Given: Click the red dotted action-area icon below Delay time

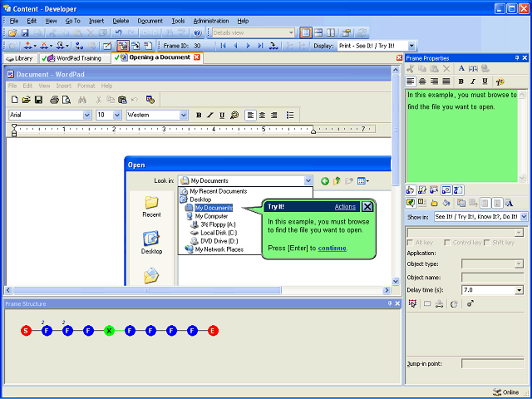Looking at the screenshot, I should (412, 303).
